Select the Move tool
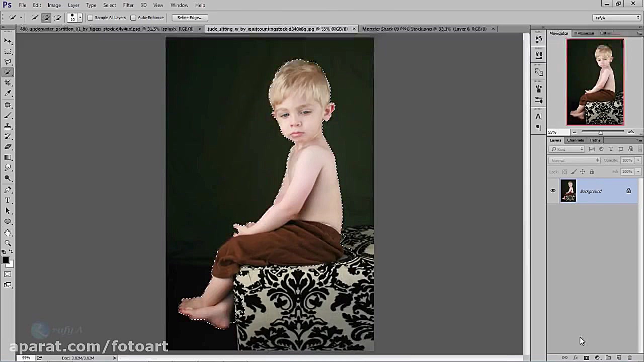Screen dimensions: 644x362 point(8,41)
